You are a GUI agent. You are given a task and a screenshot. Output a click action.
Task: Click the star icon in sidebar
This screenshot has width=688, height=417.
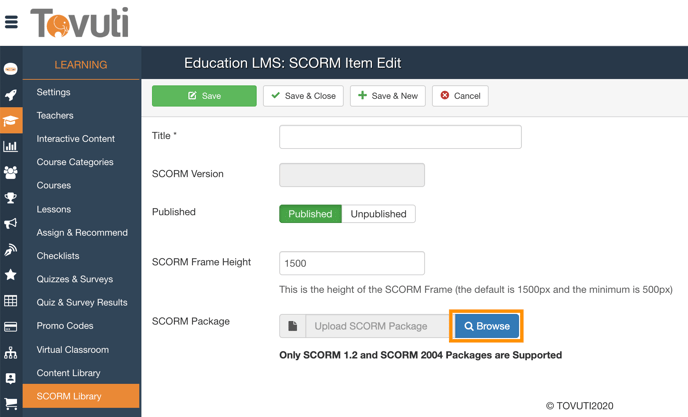coord(11,275)
